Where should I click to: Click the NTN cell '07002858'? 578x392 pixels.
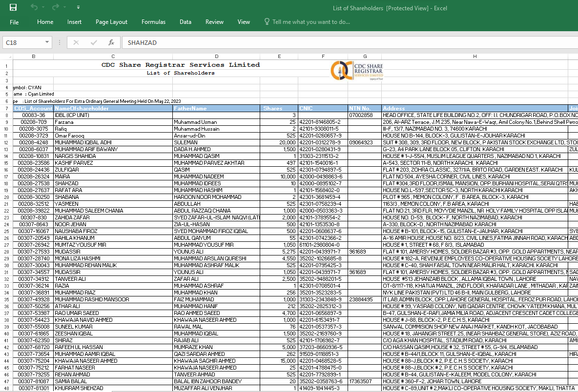tap(365, 115)
